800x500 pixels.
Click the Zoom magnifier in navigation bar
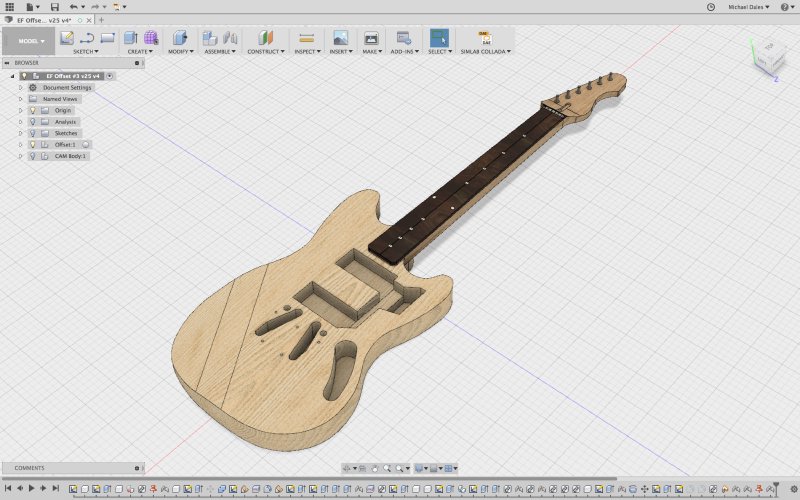point(387,468)
